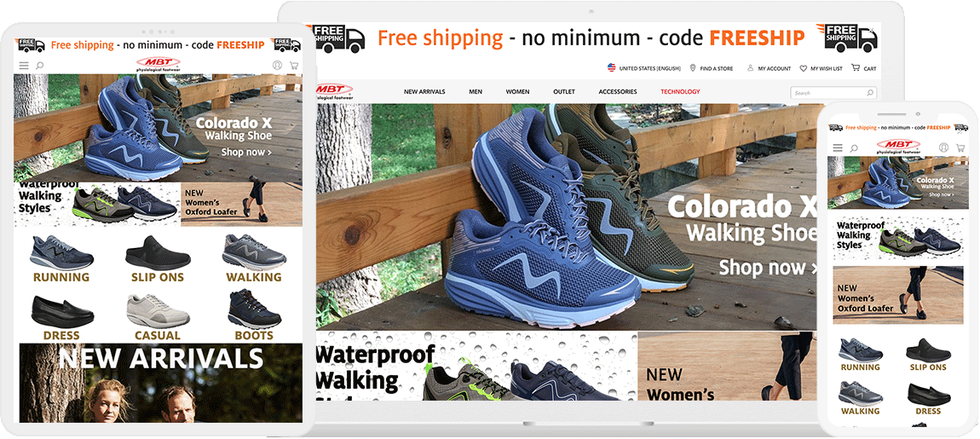980x439 pixels.
Task: Go to the red Technology nav item
Action: [680, 92]
